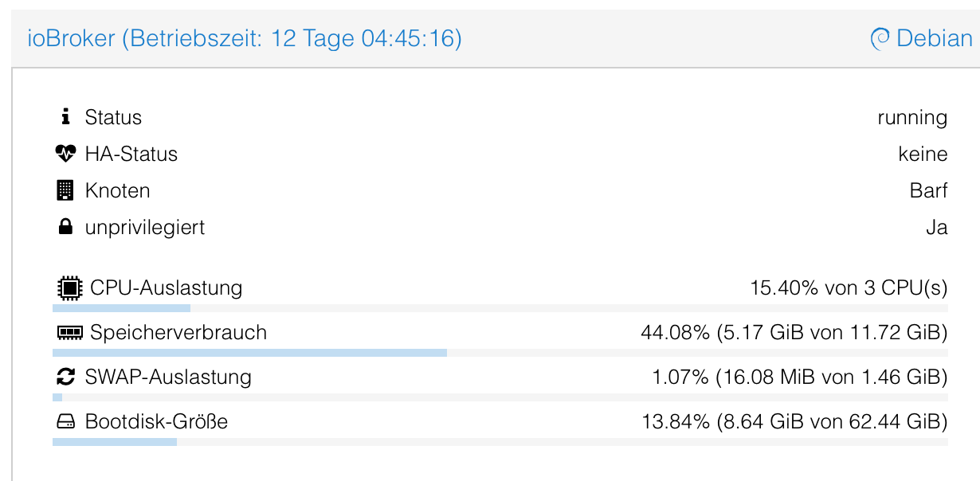This screenshot has height=481, width=980.
Task: Click the Status info icon
Action: [65, 117]
